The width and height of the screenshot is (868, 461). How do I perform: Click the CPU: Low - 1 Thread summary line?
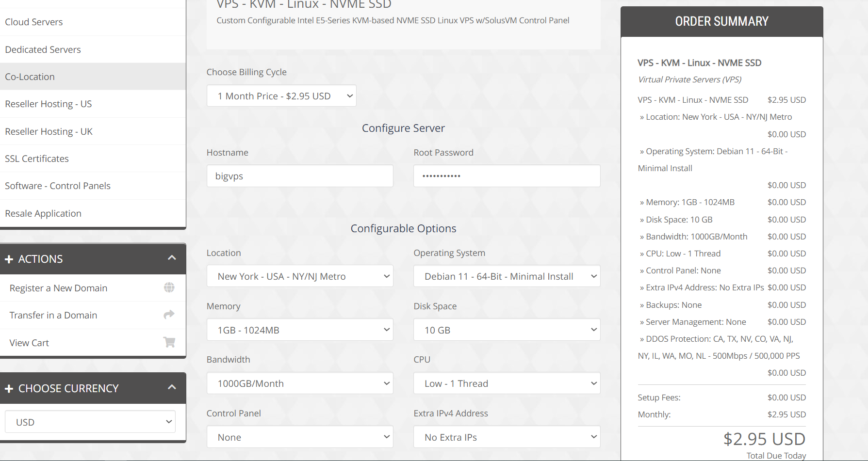tap(721, 254)
